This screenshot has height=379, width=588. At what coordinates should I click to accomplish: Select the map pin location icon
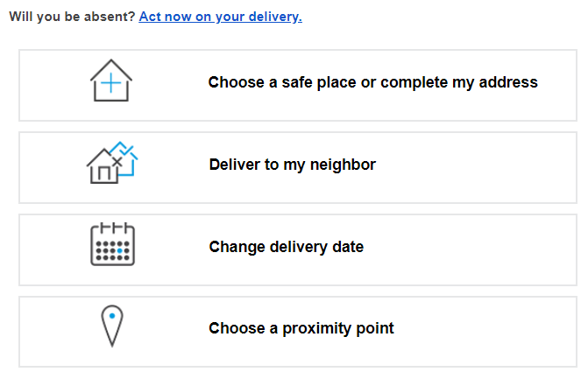pos(112,326)
